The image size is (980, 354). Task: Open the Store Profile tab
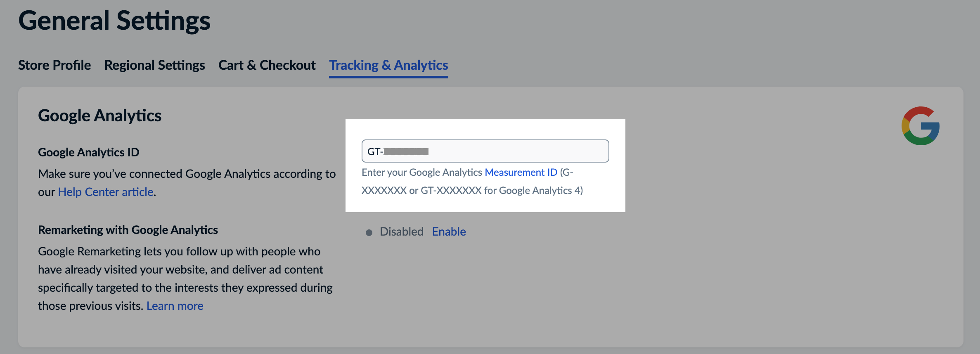54,65
